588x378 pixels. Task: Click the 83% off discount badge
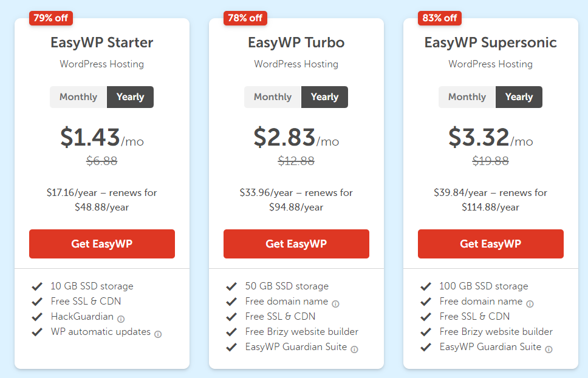tap(439, 18)
